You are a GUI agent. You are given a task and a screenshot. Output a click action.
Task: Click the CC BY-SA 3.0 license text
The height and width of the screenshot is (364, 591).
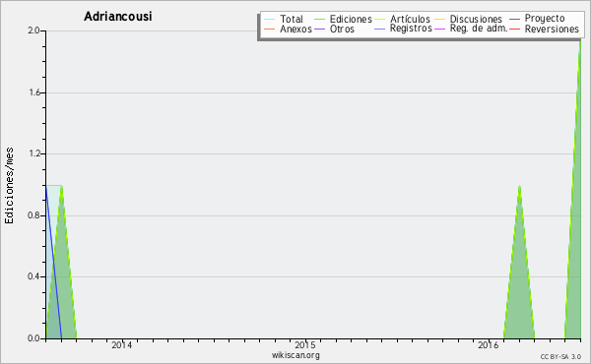560,357
